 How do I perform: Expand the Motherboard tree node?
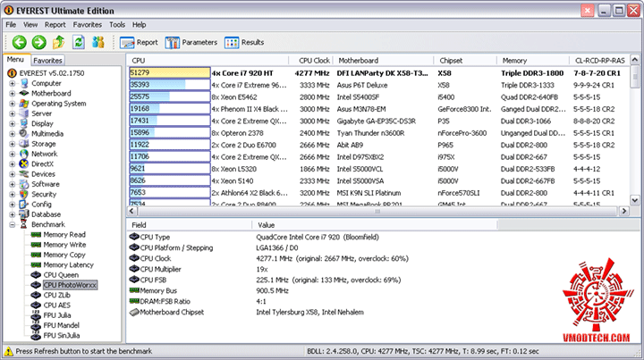(13, 94)
